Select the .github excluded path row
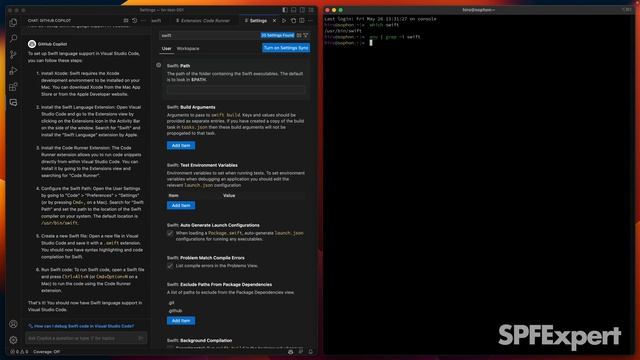The image size is (640, 360). 236,311
